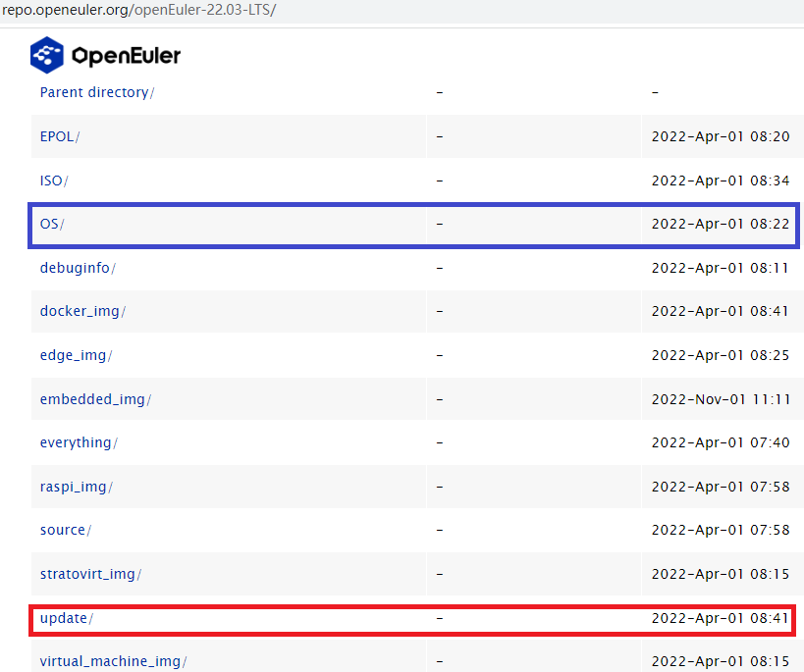This screenshot has height=672, width=804.
Task: Browse the stratovirt_img directory
Action: [84, 573]
